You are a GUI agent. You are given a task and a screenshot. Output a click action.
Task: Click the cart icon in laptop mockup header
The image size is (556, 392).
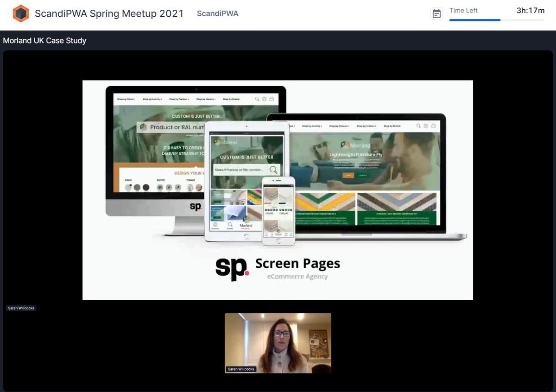coord(433,126)
